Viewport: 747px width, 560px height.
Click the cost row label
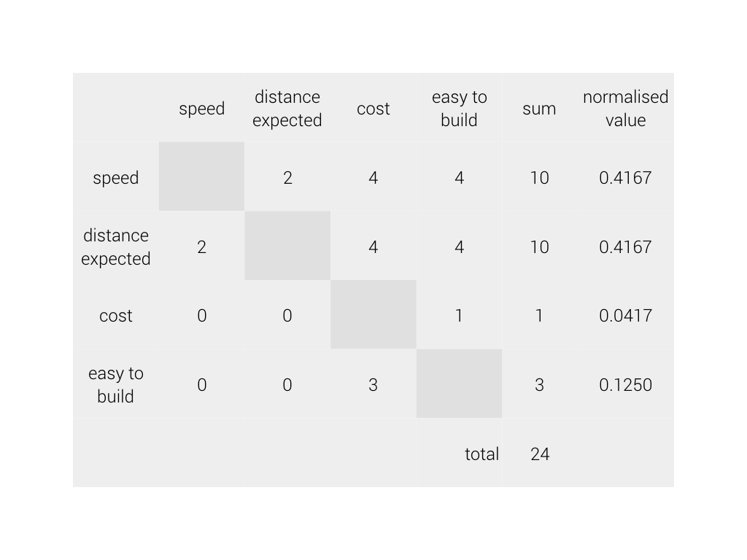tap(116, 315)
